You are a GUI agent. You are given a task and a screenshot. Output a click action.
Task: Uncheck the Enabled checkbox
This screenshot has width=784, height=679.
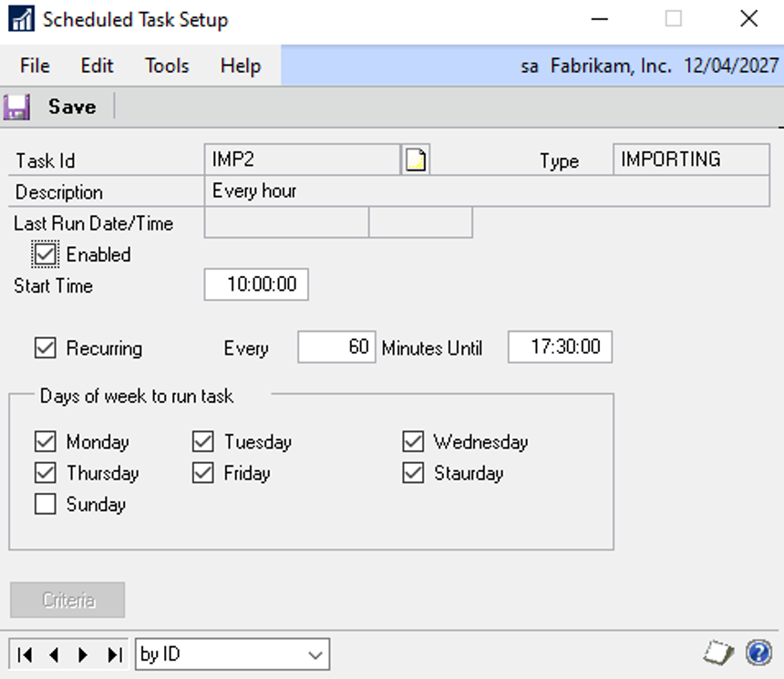tap(45, 254)
